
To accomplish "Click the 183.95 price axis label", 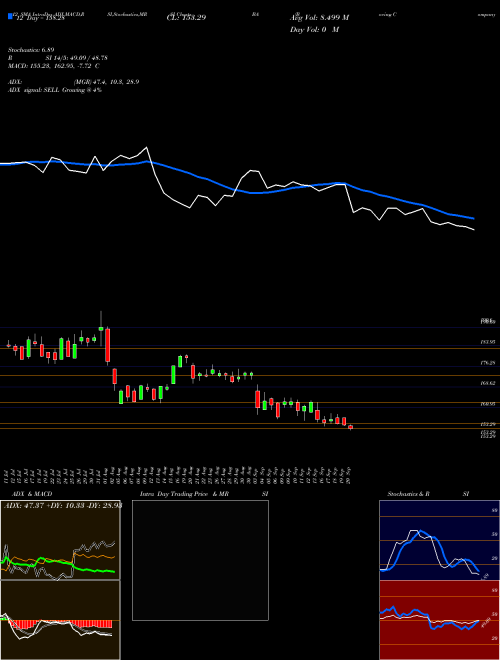I will 487,343.
